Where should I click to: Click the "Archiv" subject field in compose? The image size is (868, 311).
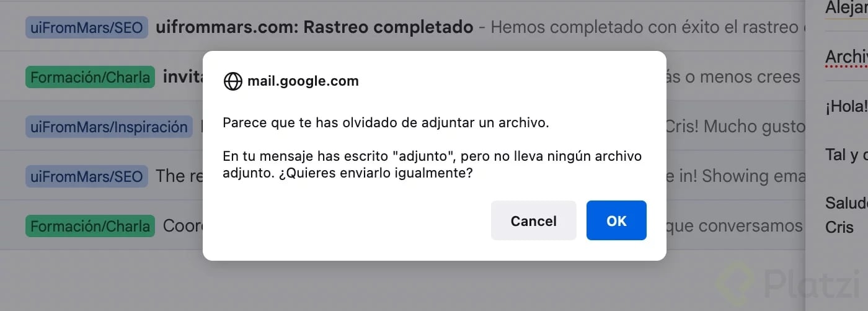846,56
